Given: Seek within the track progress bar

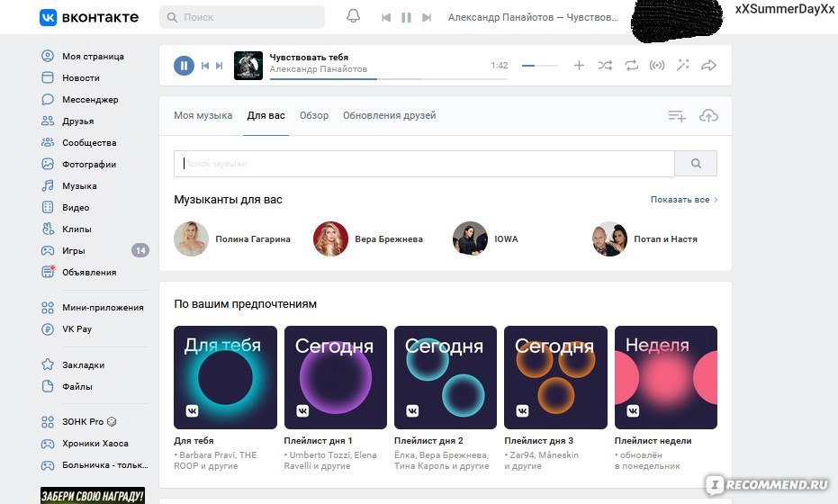Looking at the screenshot, I should pos(389,79).
